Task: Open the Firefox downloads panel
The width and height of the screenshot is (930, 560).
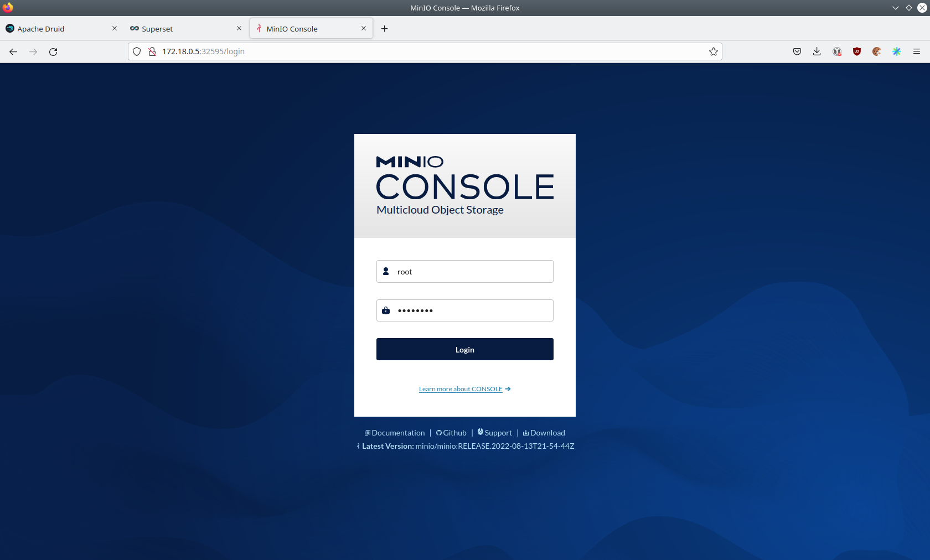Action: 817,51
